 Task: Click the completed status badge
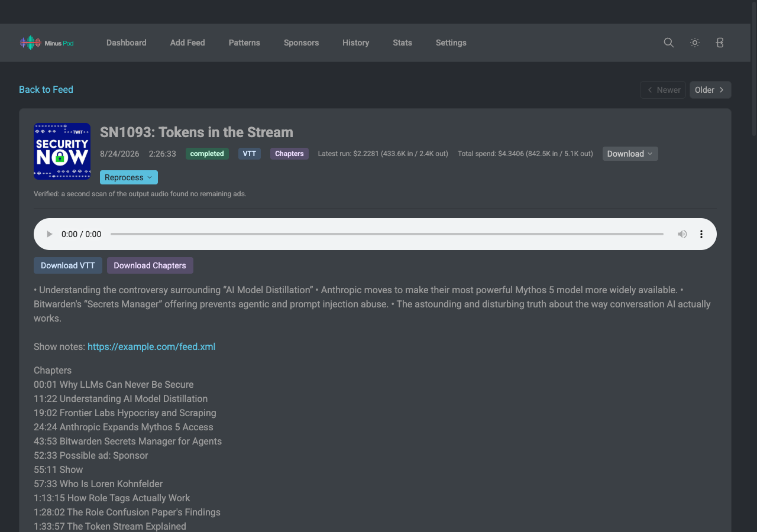(x=207, y=154)
